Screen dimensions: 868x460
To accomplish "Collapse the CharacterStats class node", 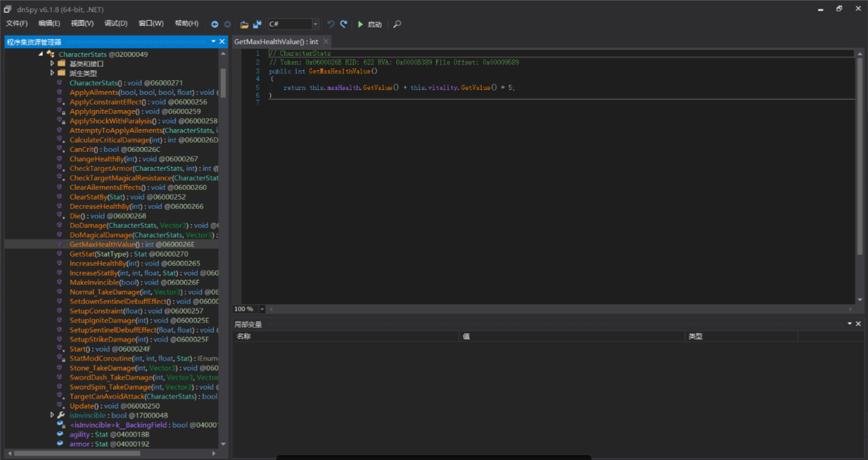I will tap(41, 55).
